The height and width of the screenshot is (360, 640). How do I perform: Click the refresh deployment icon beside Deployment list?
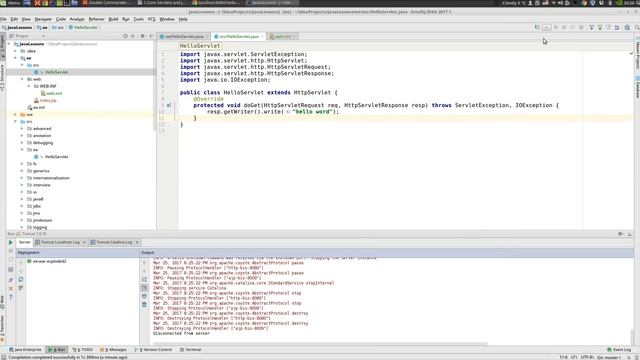click(21, 280)
